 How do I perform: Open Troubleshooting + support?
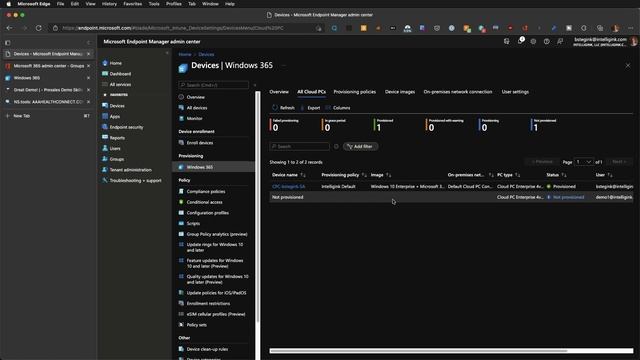135,180
